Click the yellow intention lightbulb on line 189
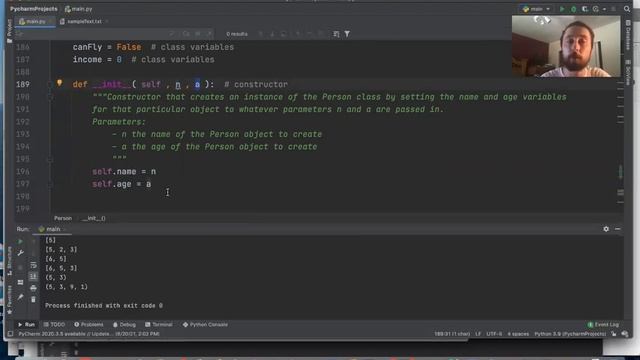Viewport: 640px width, 360px height. [60, 83]
